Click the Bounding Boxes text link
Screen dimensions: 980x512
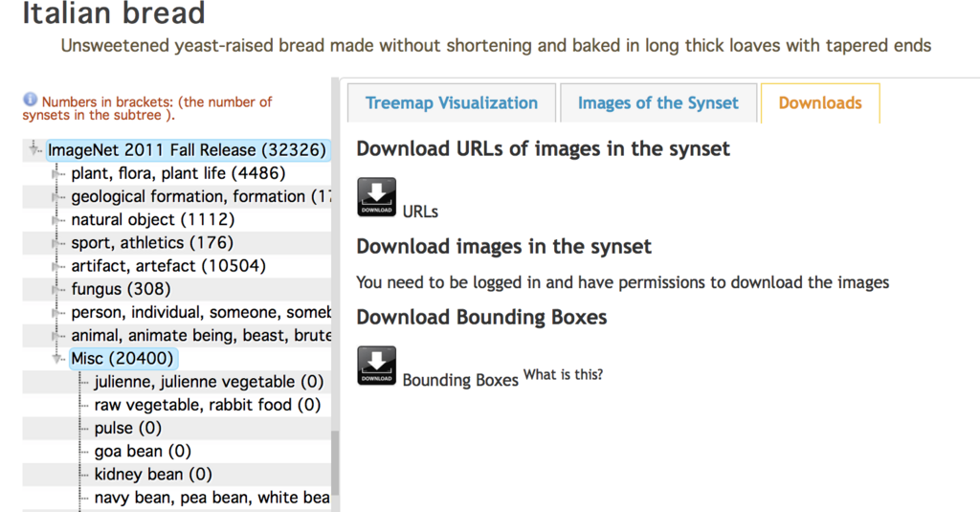(x=460, y=380)
